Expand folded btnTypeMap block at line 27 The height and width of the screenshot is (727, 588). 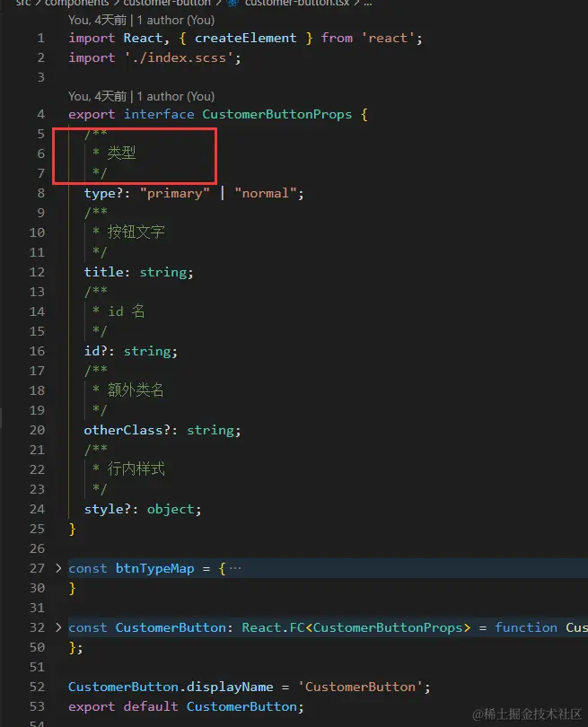tap(58, 568)
